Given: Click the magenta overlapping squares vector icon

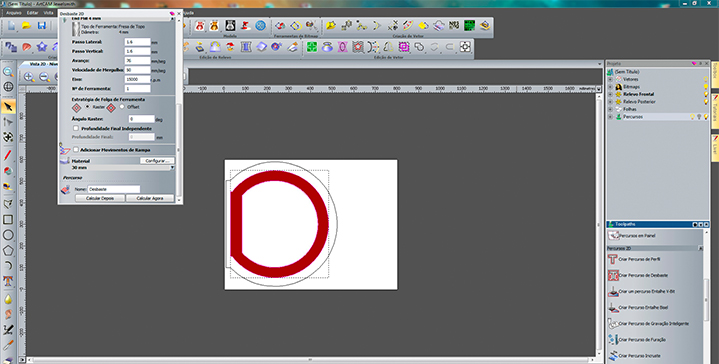Looking at the screenshot, I should (404, 47).
